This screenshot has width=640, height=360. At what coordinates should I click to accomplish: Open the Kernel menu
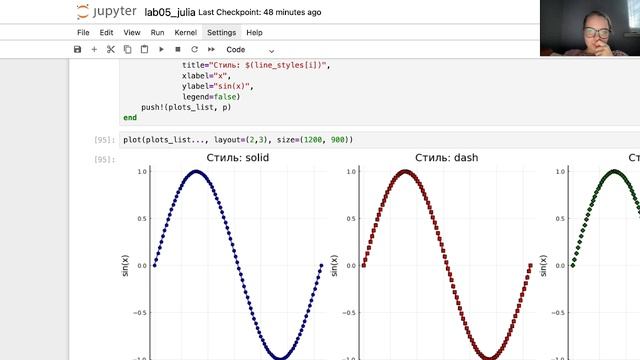pyautogui.click(x=186, y=33)
